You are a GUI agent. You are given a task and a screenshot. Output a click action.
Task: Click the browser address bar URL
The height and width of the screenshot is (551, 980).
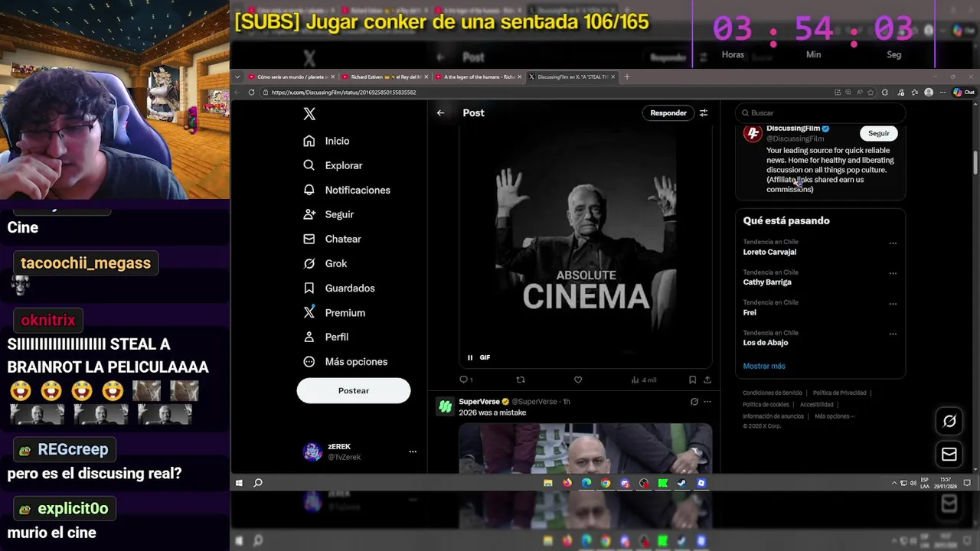tap(342, 93)
